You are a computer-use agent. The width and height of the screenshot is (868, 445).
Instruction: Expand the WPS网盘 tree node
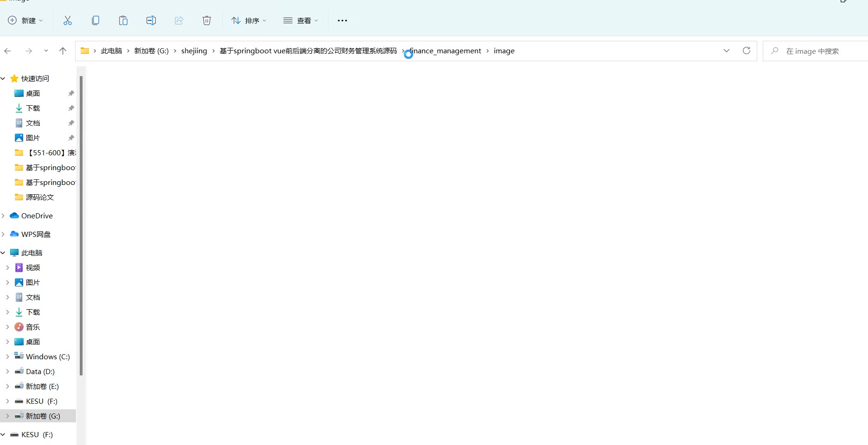point(3,234)
